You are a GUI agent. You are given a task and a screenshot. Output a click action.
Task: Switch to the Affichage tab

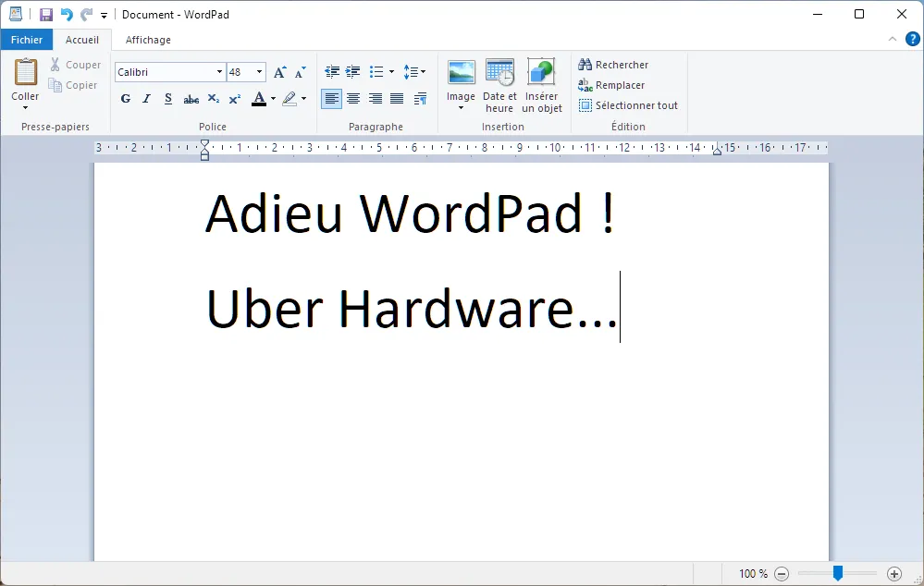click(x=148, y=40)
